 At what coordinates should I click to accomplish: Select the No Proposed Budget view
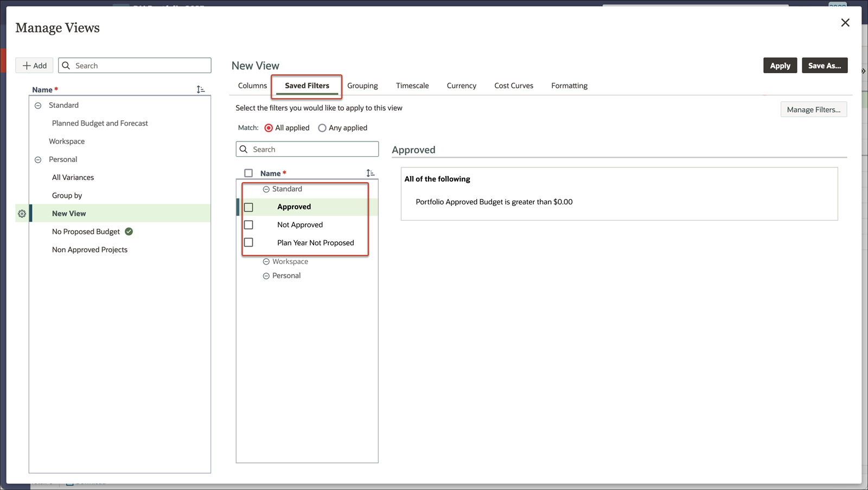86,231
